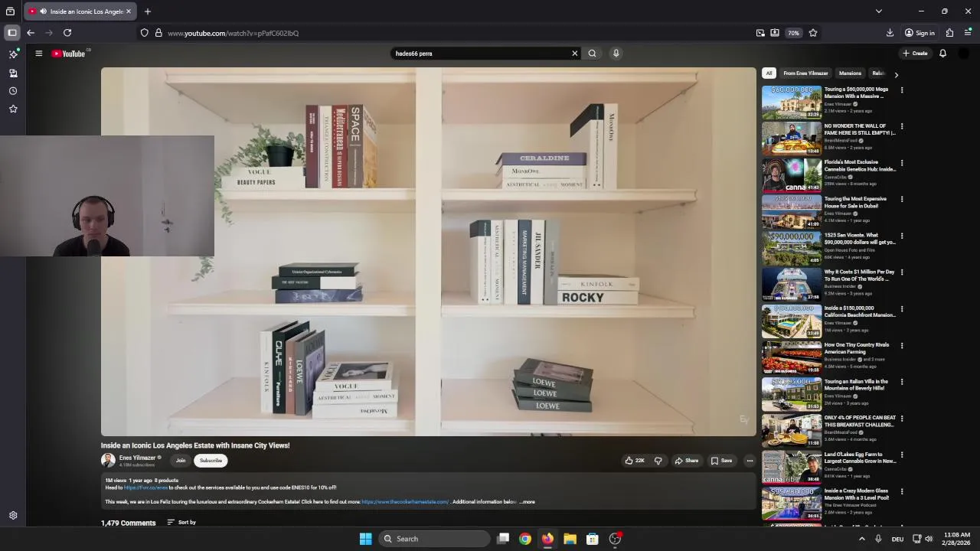980x551 pixels.
Task: Open the list all tabs chevron
Action: coord(879,11)
